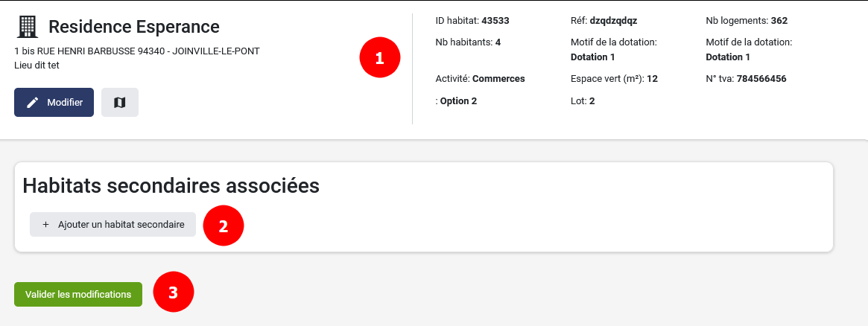This screenshot has height=326, width=868.
Task: Open the map view icon button
Action: (119, 103)
